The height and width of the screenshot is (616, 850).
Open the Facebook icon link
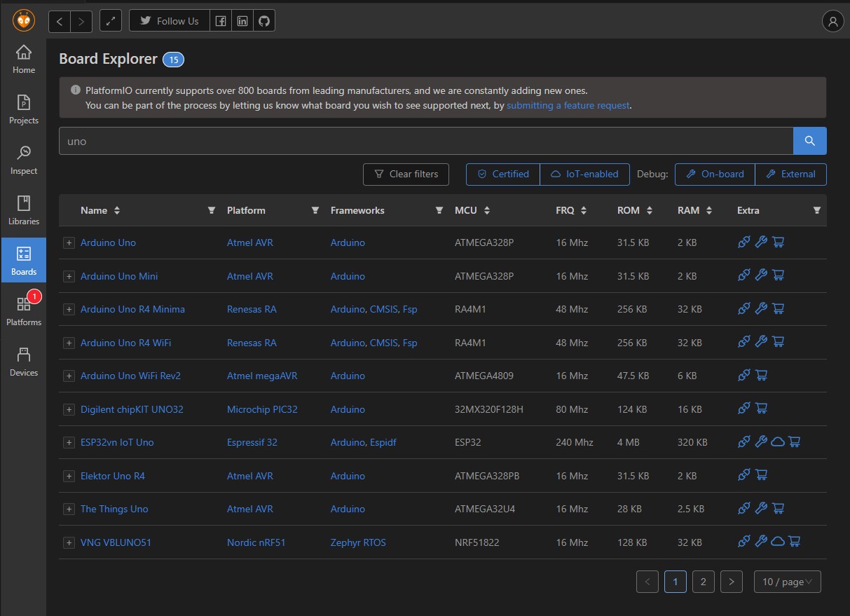[x=220, y=21]
